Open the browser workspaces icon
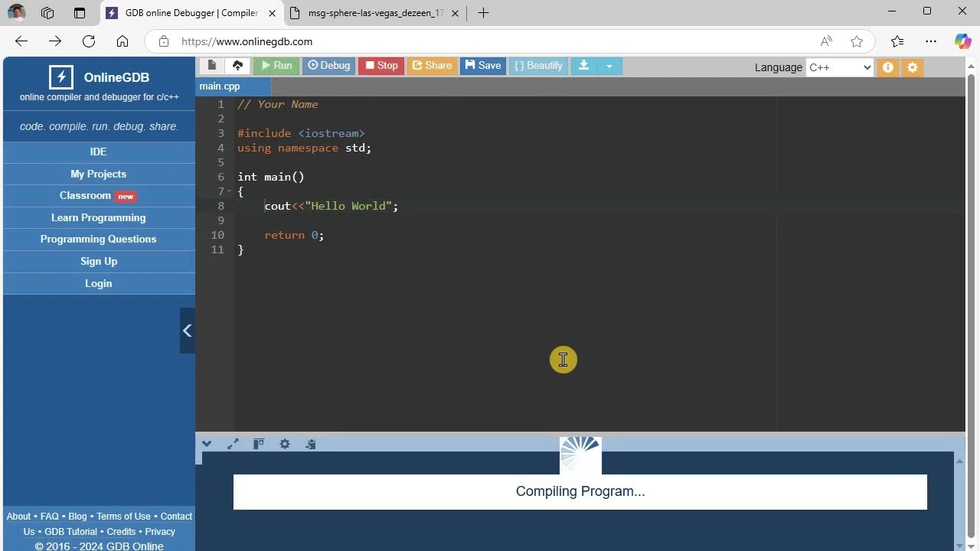 47,13
